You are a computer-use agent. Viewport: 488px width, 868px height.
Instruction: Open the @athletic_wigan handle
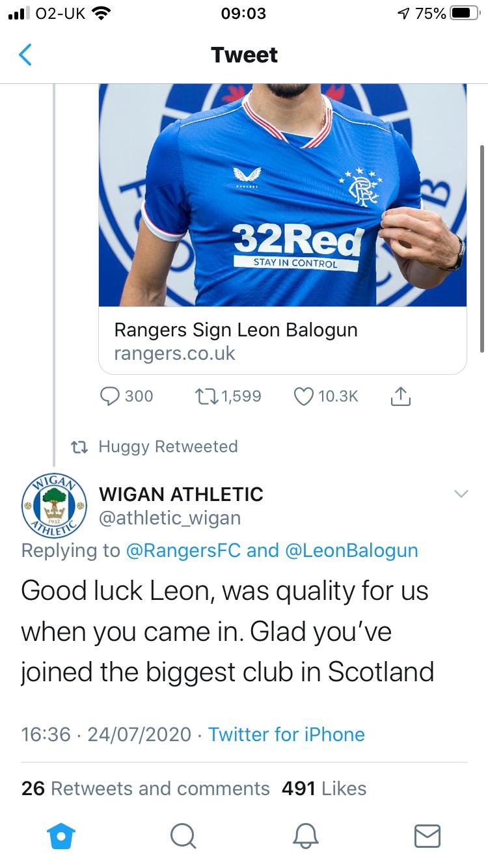point(170,518)
